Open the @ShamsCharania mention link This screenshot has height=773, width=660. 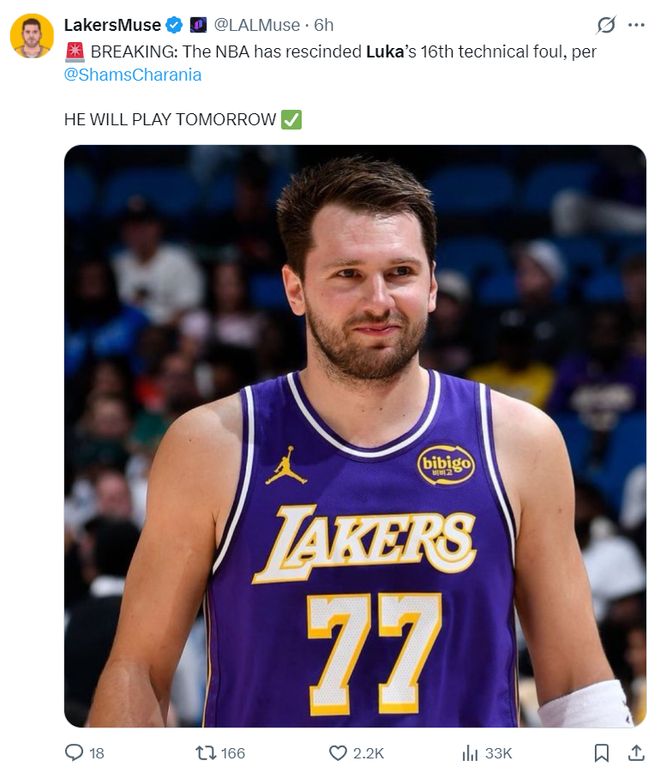pos(133,75)
